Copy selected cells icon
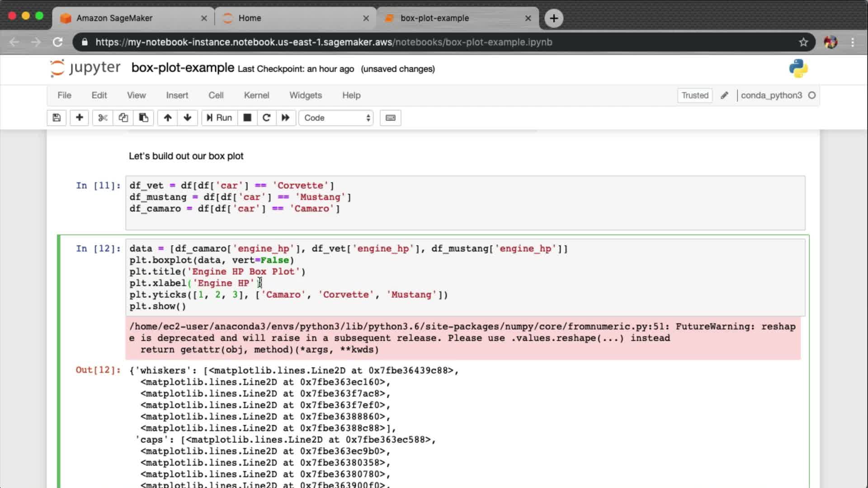 123,118
